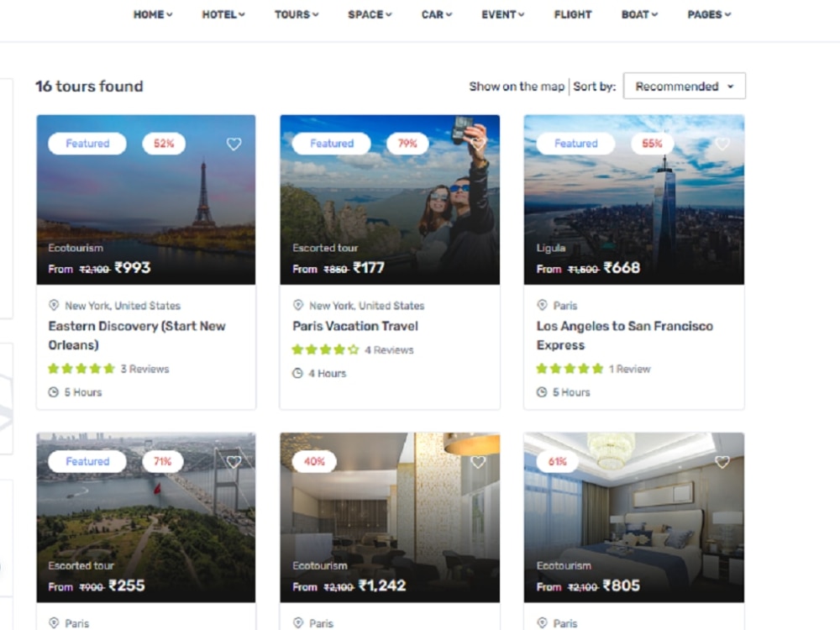Open restaurant interior image of ₹1,242 tour
840x630 pixels.
coord(390,517)
